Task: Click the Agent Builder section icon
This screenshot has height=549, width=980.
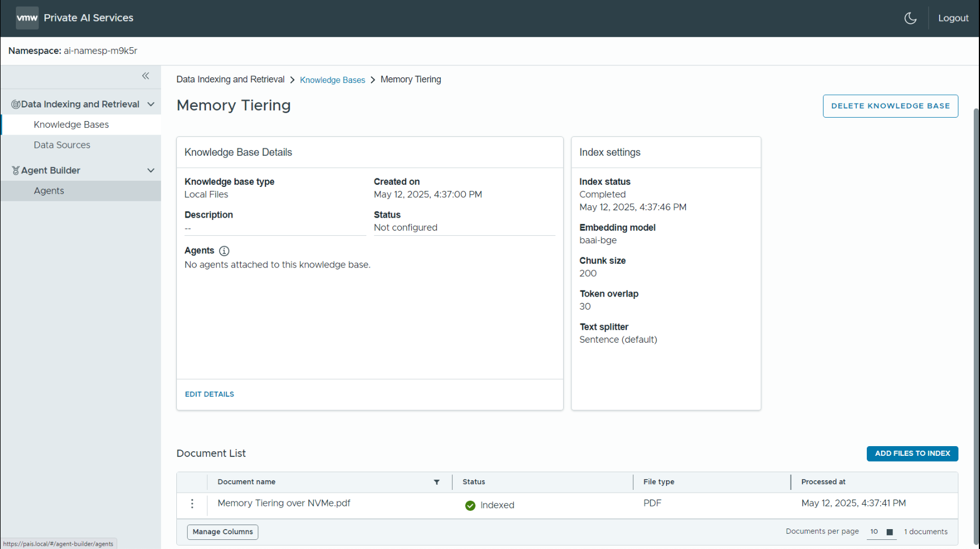Action: click(x=16, y=170)
